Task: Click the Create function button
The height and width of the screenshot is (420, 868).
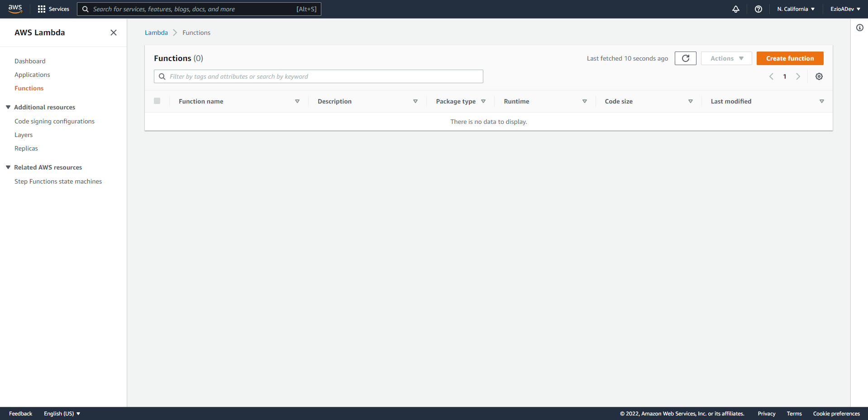Action: (x=790, y=58)
